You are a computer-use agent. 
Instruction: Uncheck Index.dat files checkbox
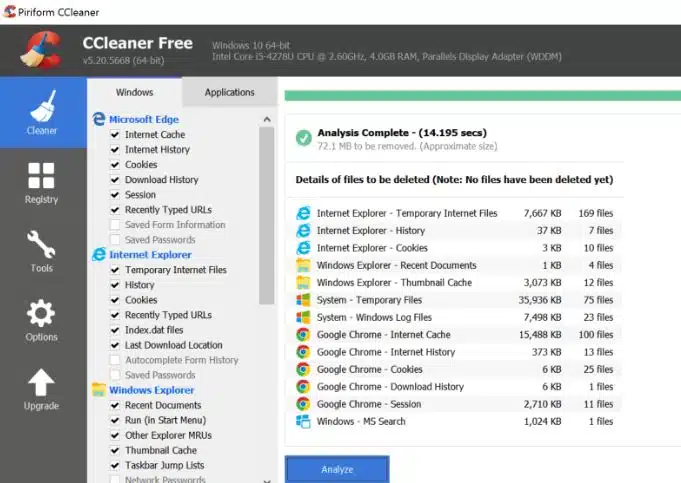click(115, 330)
